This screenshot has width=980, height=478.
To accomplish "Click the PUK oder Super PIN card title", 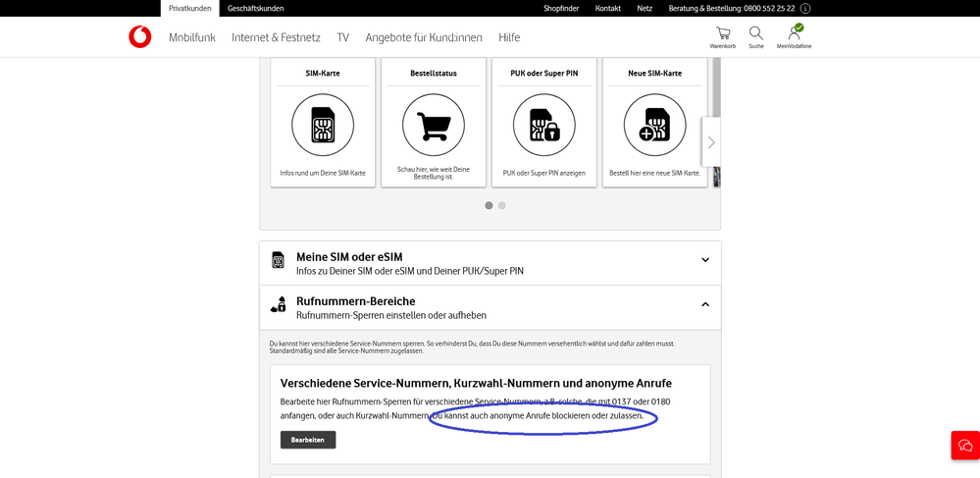I will coord(544,74).
